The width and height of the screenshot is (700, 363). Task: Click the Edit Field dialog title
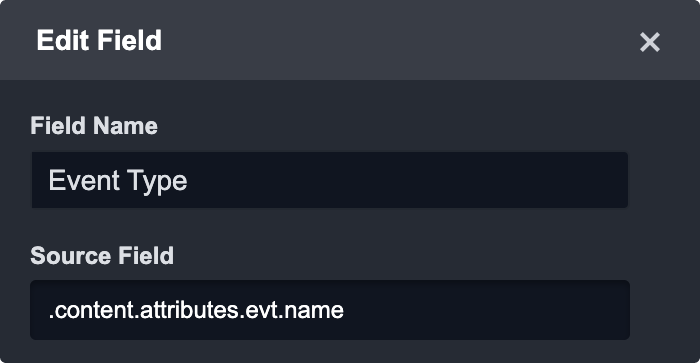[99, 40]
